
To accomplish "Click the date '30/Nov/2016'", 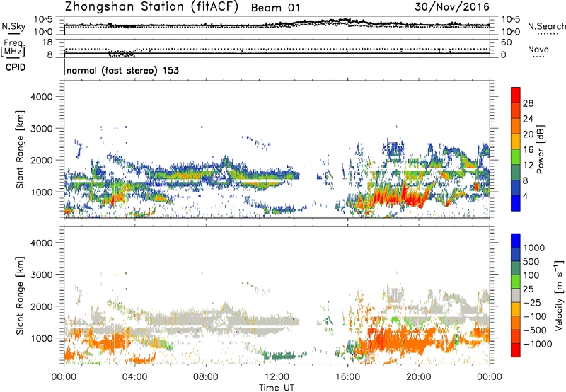I will tap(452, 6).
